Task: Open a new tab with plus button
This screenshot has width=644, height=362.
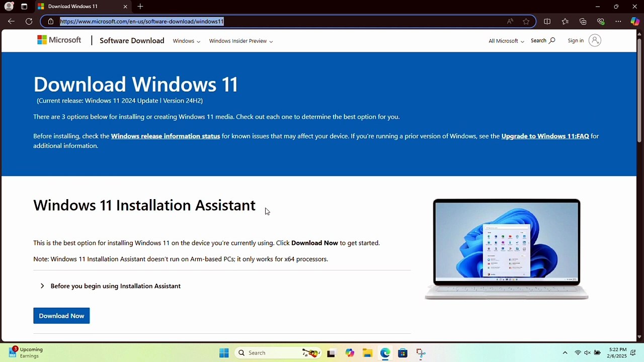Action: 140,7
